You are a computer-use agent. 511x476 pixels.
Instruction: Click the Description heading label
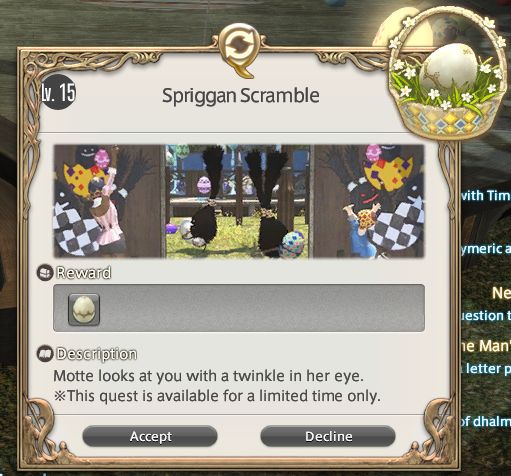(97, 354)
